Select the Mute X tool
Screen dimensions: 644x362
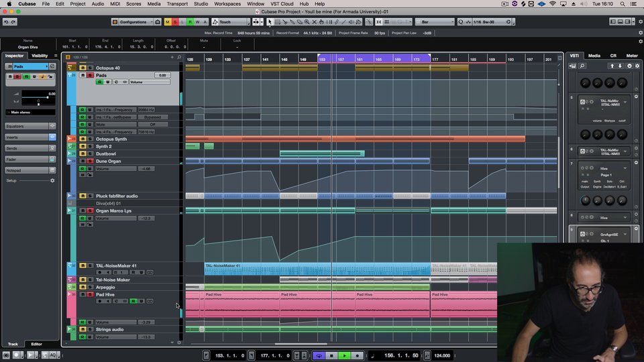[x=314, y=21]
